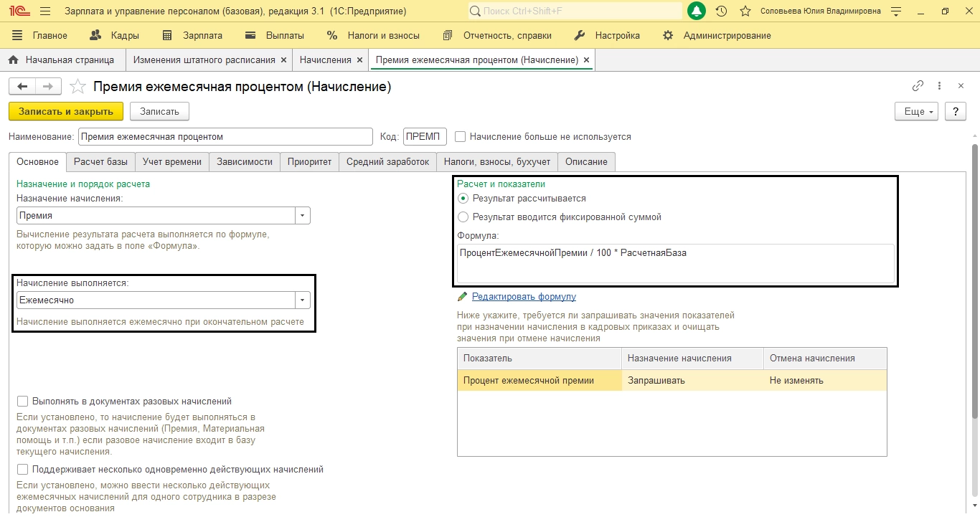Open the Приоритет tab
Screen dimensions: 980x522
pos(309,162)
